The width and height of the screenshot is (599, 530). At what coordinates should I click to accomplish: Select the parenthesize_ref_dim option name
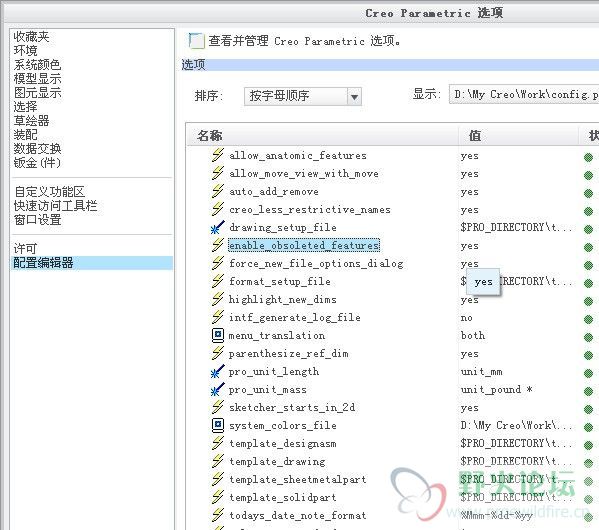(288, 353)
